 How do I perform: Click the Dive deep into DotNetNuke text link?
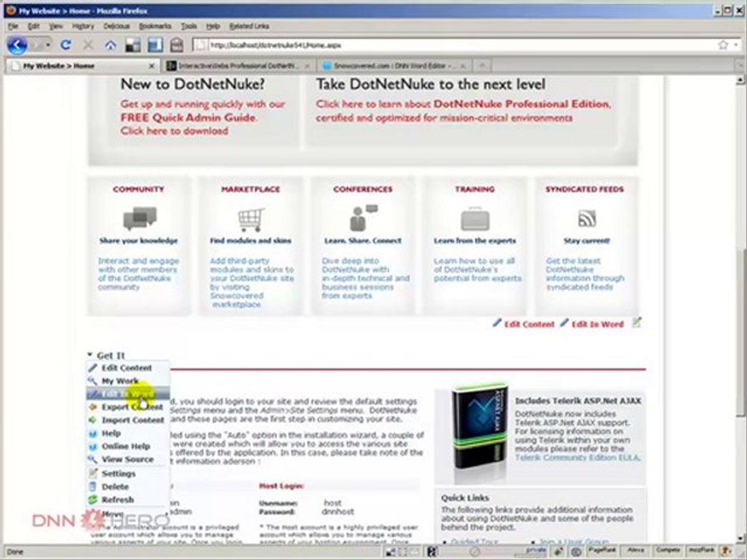pos(365,278)
